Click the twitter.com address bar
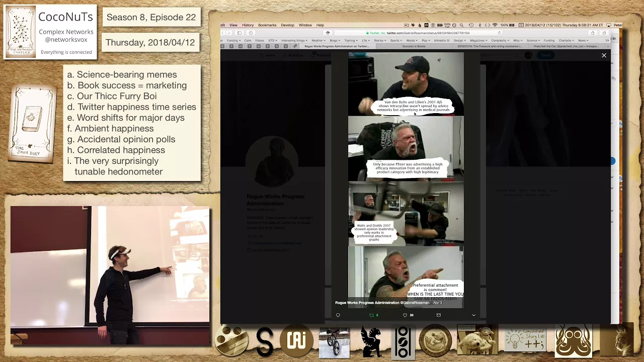Image resolution: width=644 pixels, height=362 pixels. (x=418, y=33)
